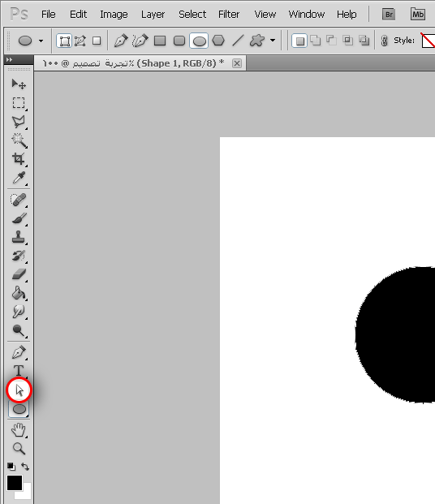Launch Bridge with the Br button
The height and width of the screenshot is (504, 435).
[389, 15]
